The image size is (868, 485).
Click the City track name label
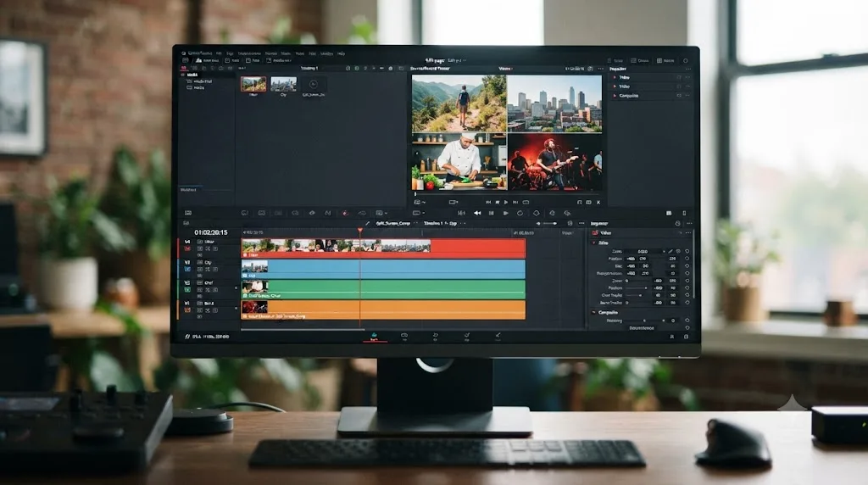click(x=209, y=263)
